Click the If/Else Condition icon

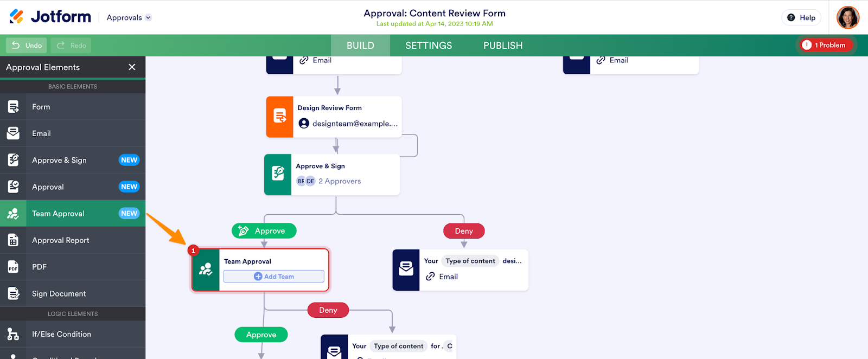click(13, 334)
